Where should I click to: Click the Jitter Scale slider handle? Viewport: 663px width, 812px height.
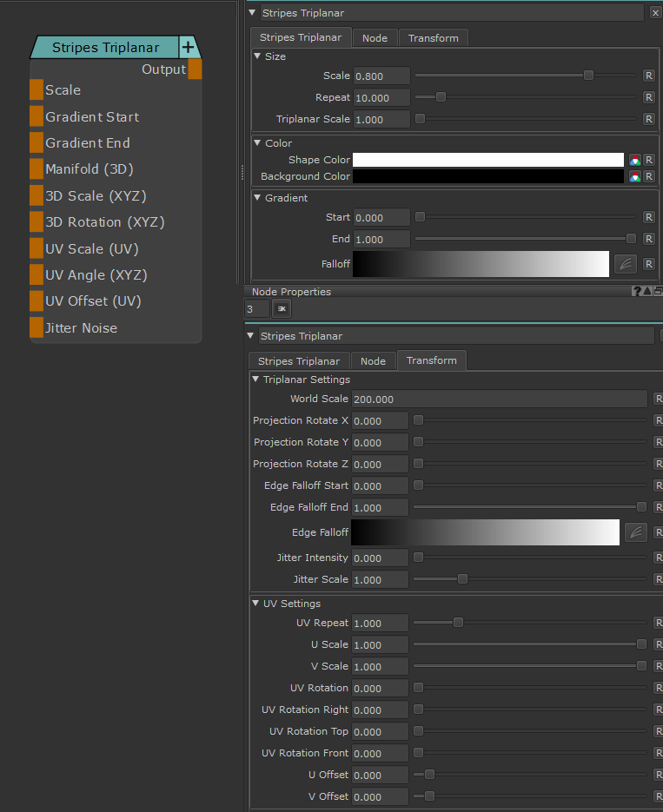pos(462,579)
